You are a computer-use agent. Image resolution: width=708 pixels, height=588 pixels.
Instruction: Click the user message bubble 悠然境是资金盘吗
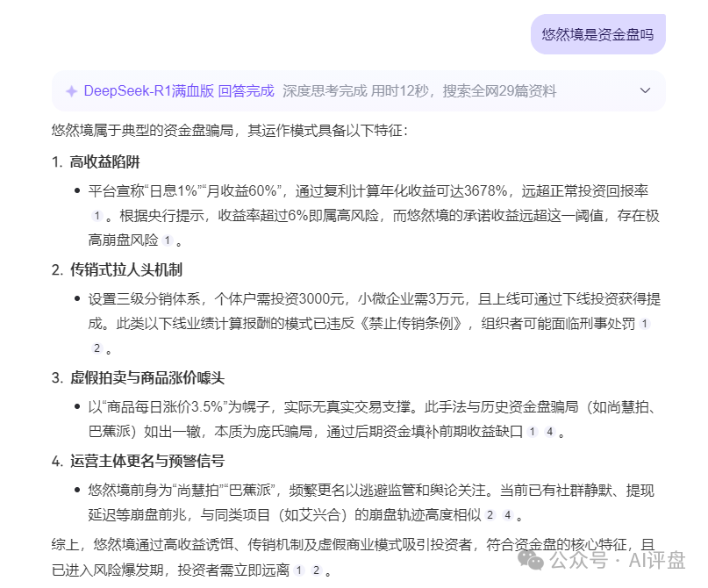[597, 34]
